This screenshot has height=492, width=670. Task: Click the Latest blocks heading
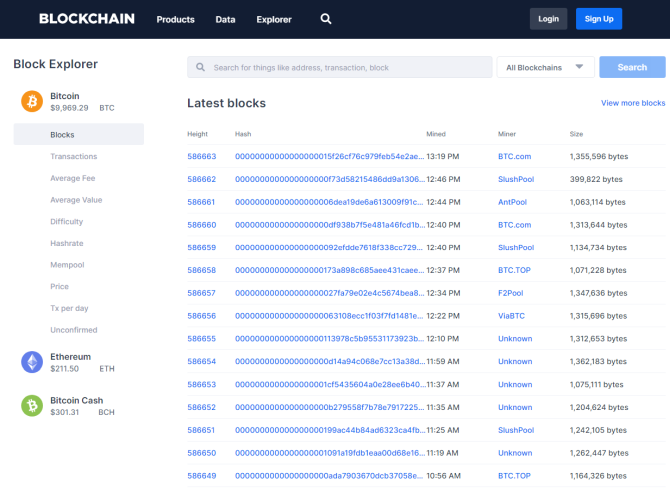(226, 103)
